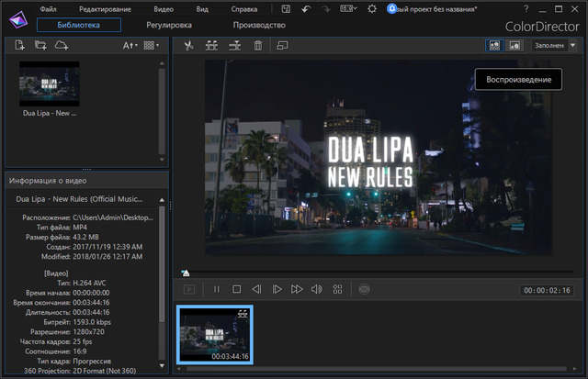Toggle the volume speaker button
The height and width of the screenshot is (379, 588).
pyautogui.click(x=316, y=289)
